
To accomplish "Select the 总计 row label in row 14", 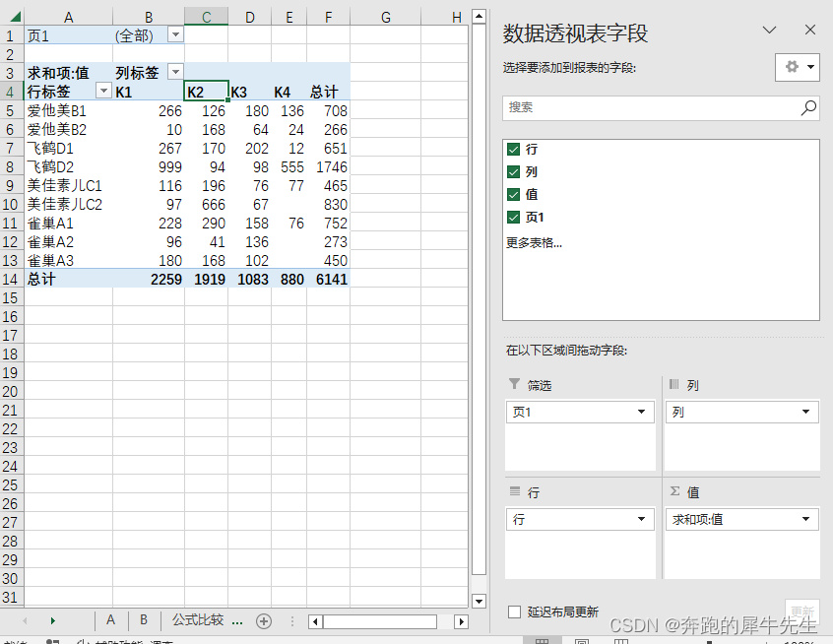I will (69, 279).
